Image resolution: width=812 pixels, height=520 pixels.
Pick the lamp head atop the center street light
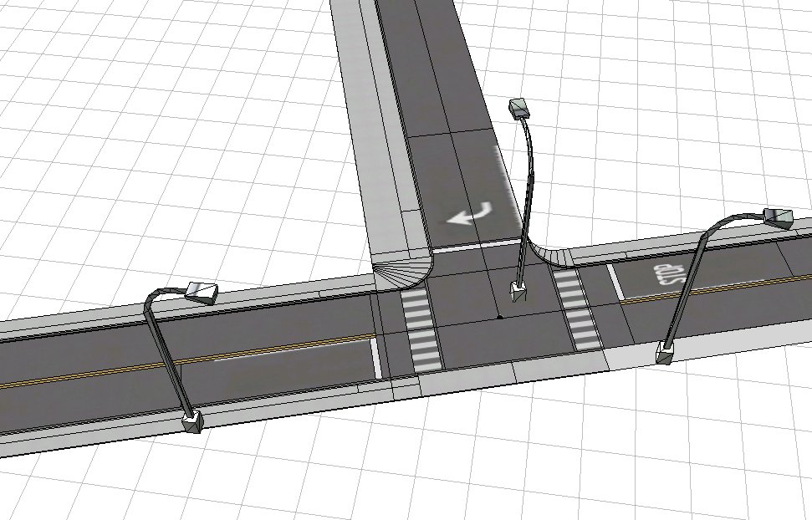point(520,109)
